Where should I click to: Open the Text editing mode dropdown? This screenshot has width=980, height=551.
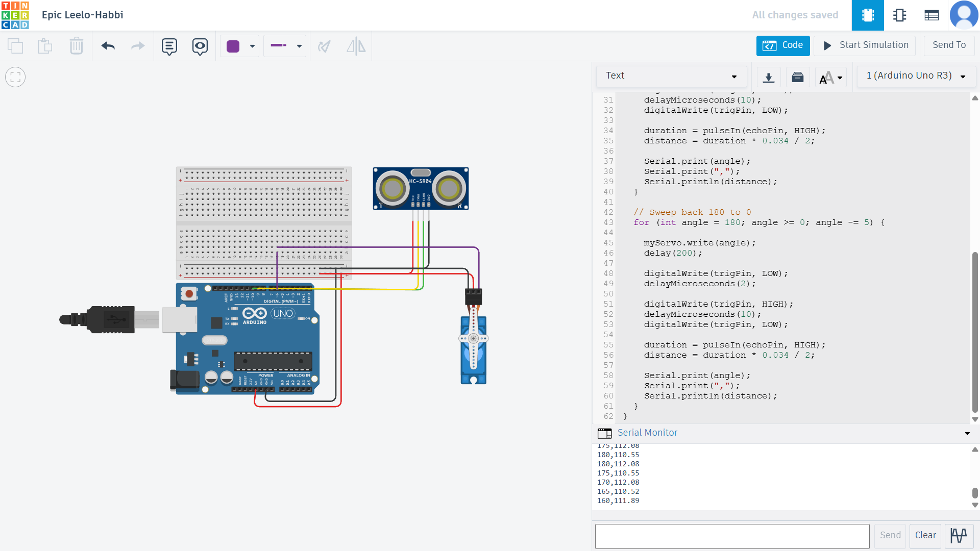[671, 76]
